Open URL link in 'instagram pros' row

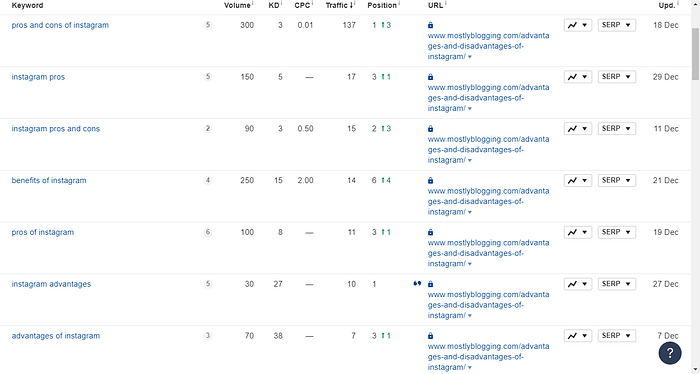click(x=488, y=98)
